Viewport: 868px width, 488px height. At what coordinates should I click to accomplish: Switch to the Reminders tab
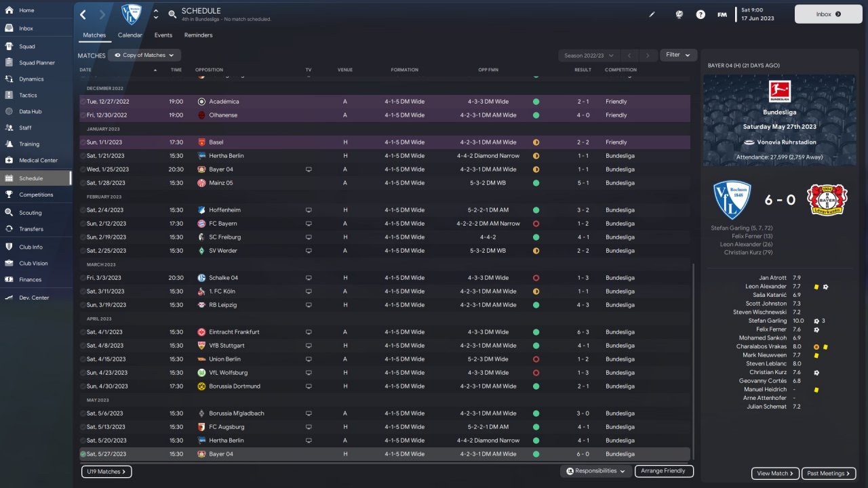point(198,35)
